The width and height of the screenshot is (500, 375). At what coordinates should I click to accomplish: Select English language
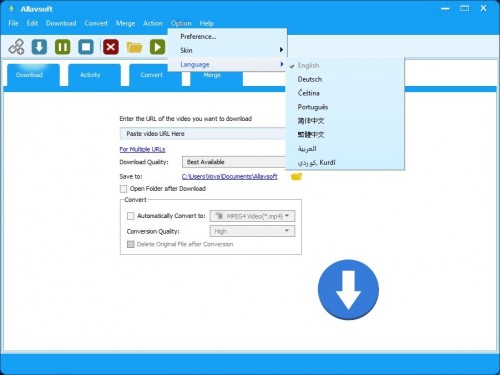pos(345,66)
